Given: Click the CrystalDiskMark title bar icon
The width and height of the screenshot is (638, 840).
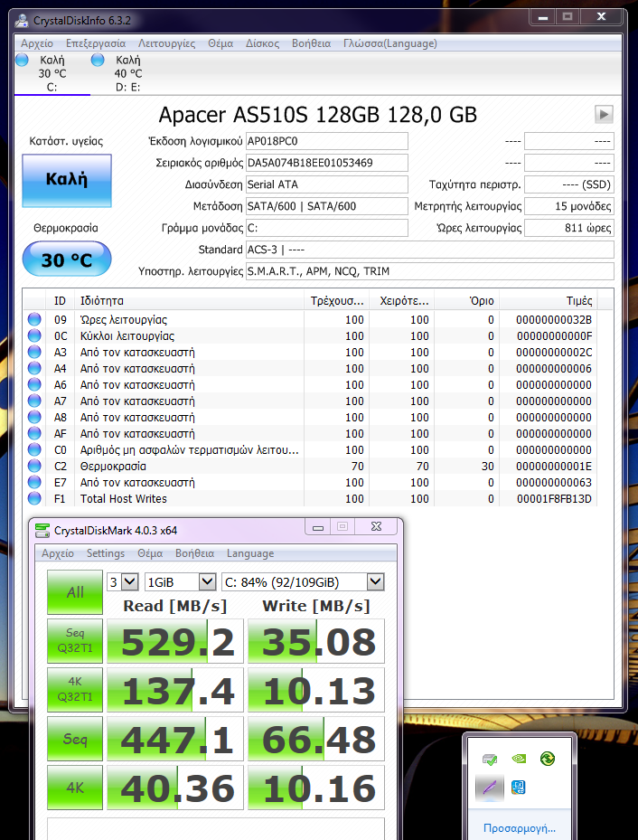Looking at the screenshot, I should (42, 531).
